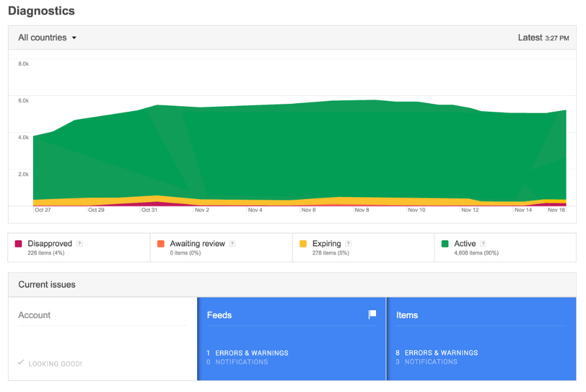Open Items errors & warnings link

click(x=436, y=353)
